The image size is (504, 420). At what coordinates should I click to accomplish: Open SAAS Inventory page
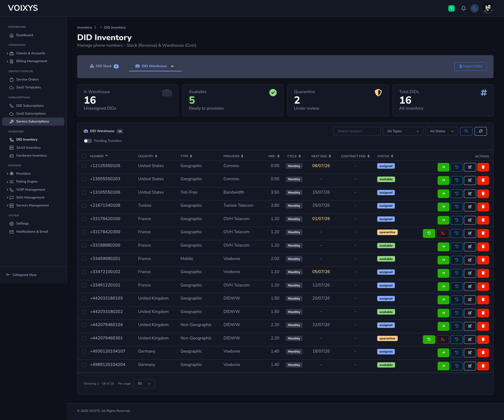pyautogui.click(x=28, y=148)
